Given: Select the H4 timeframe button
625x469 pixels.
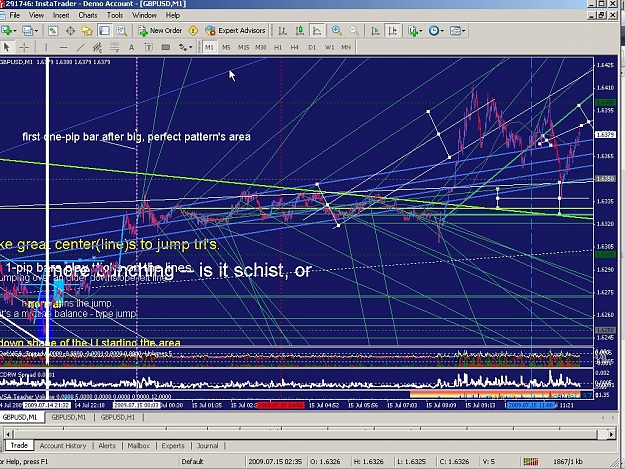Looking at the screenshot, I should (295, 47).
